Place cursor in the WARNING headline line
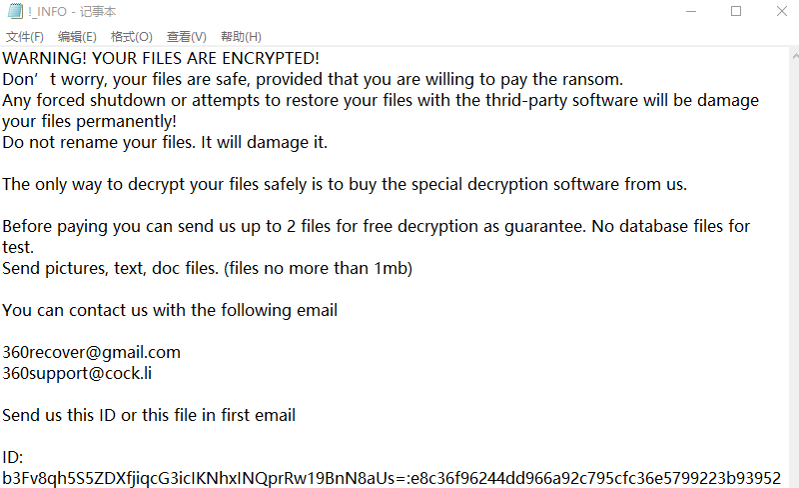Viewport: 799px width, 488px height. pyautogui.click(x=161, y=58)
